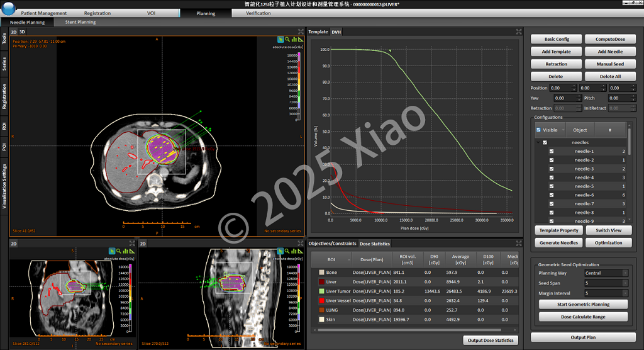Click the blue application orb logo

pyautogui.click(x=8, y=8)
